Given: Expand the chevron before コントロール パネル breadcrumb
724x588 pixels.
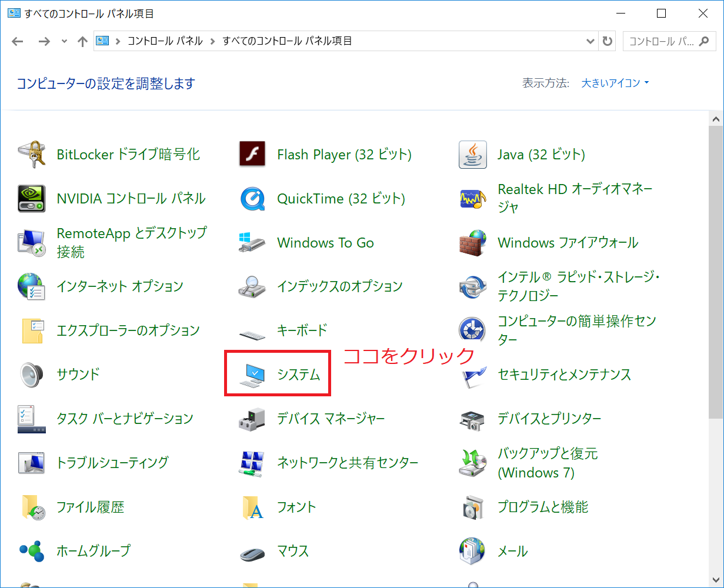Looking at the screenshot, I should [x=118, y=41].
